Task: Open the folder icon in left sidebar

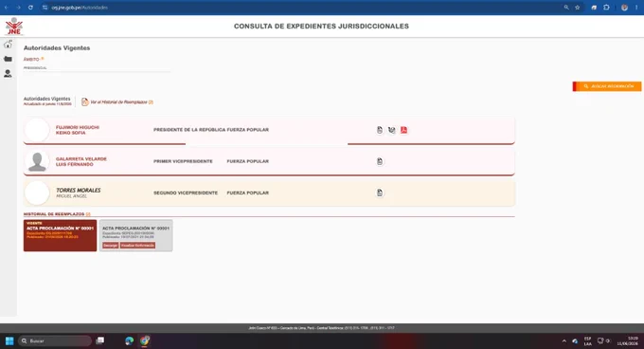Action: coord(8,59)
